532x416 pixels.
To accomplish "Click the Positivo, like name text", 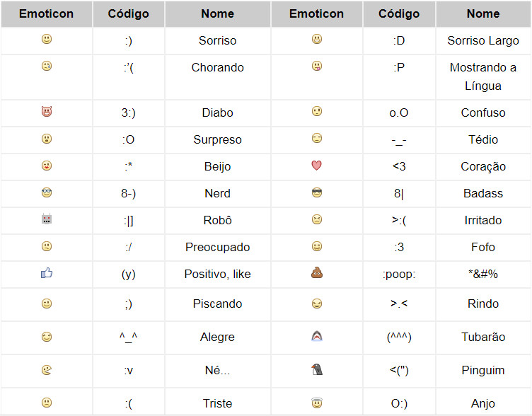I will 217,275.
